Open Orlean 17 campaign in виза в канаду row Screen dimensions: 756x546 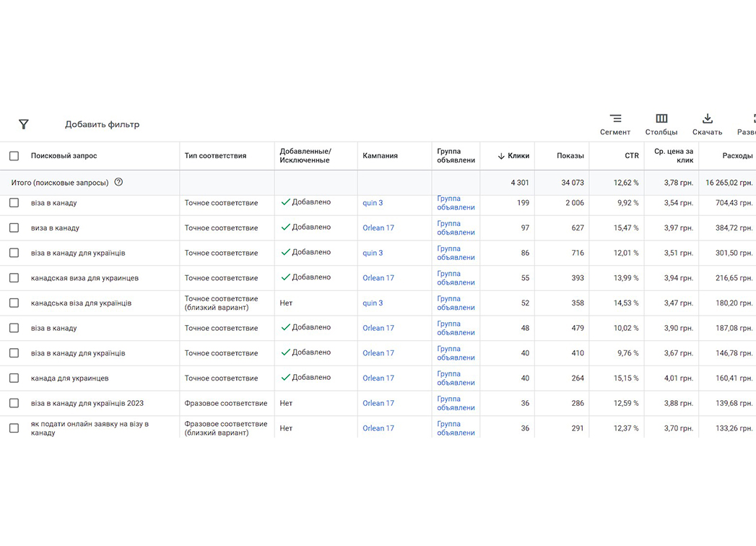[x=378, y=227]
